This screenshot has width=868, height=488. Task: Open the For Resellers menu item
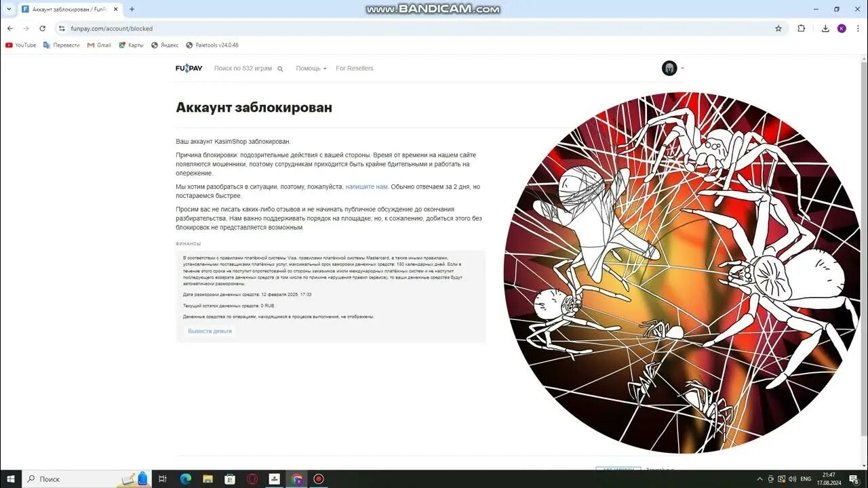pyautogui.click(x=354, y=68)
